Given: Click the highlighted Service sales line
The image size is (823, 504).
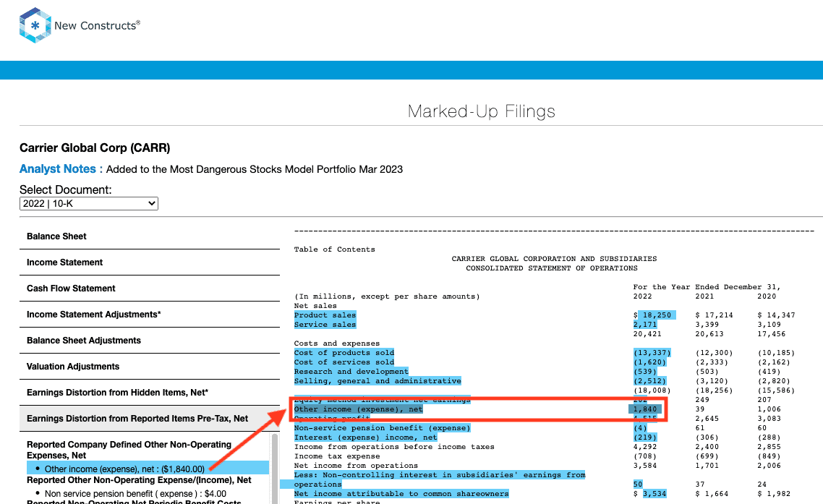Looking at the screenshot, I should [325, 325].
